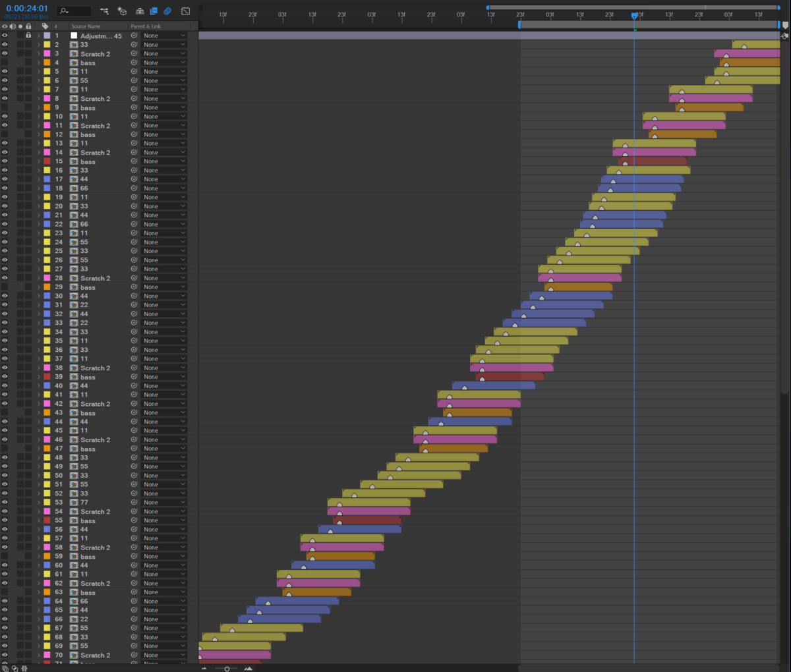Viewport: 791px width, 672px height.
Task: Lock layer 17 named 44
Action: (x=28, y=179)
